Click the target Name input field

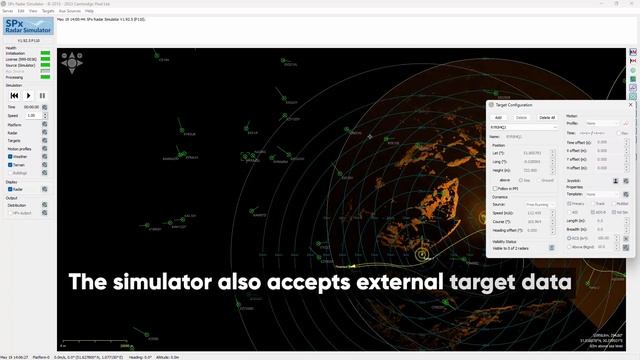pyautogui.click(x=531, y=137)
